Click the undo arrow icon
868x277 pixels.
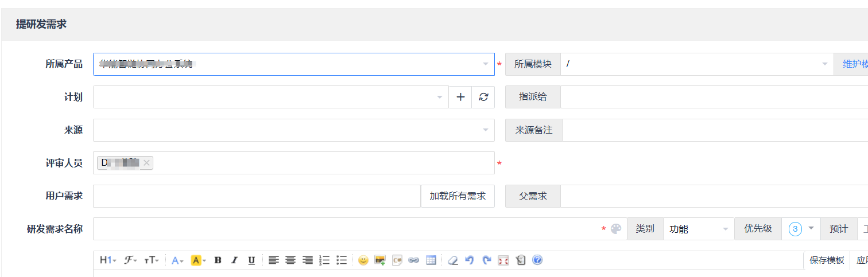click(469, 260)
